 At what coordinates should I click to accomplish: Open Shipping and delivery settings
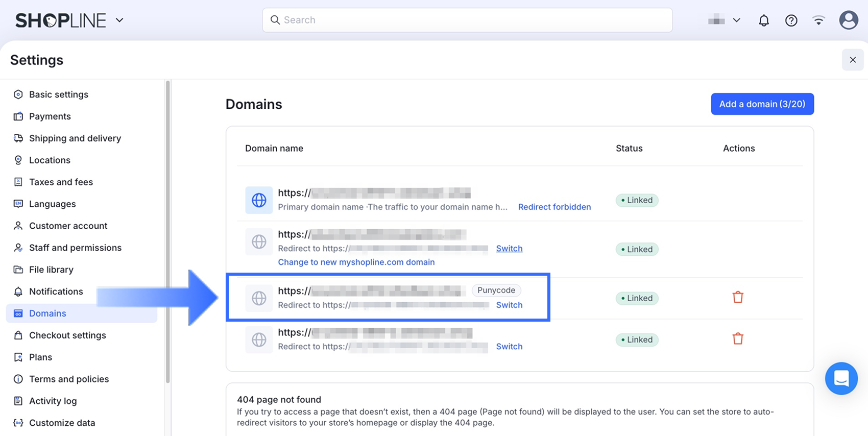point(75,138)
